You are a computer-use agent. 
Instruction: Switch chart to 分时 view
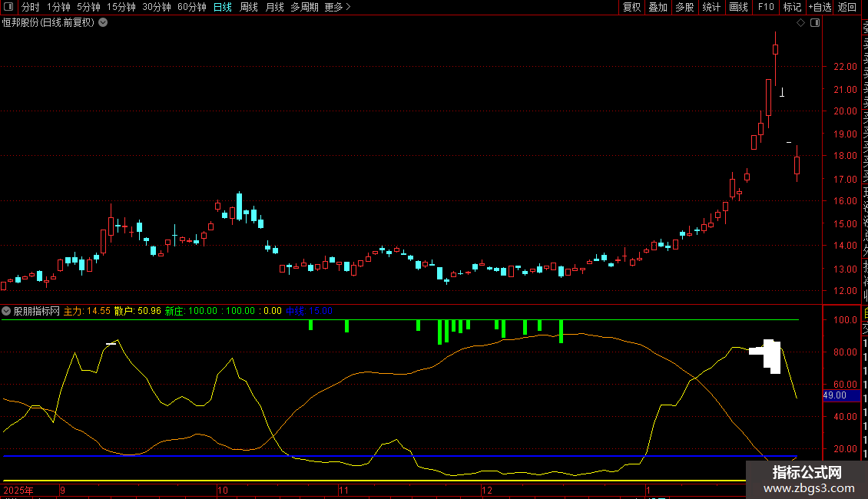click(x=30, y=7)
